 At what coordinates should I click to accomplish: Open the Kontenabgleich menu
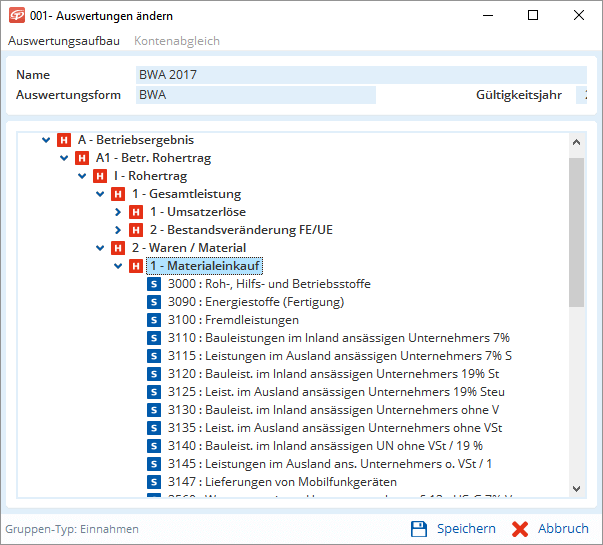pyautogui.click(x=177, y=41)
